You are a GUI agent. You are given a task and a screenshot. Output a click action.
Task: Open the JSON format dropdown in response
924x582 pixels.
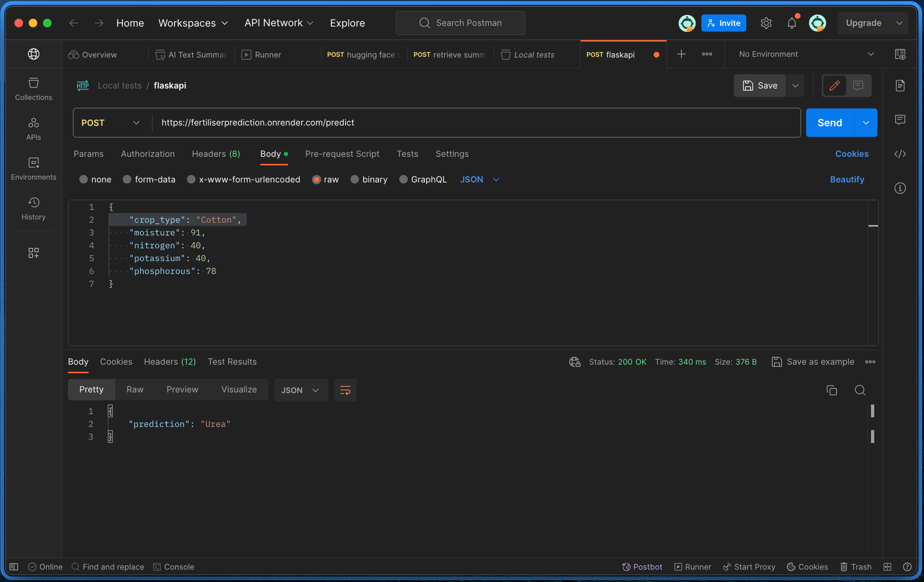click(301, 390)
